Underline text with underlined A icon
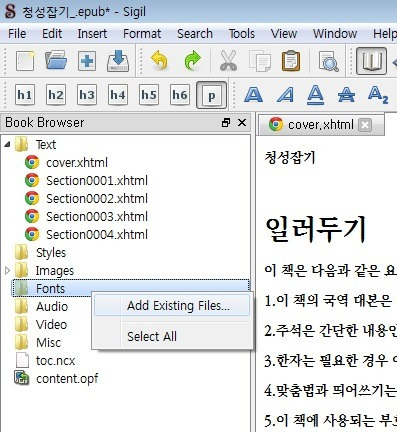The image size is (397, 432). click(315, 95)
